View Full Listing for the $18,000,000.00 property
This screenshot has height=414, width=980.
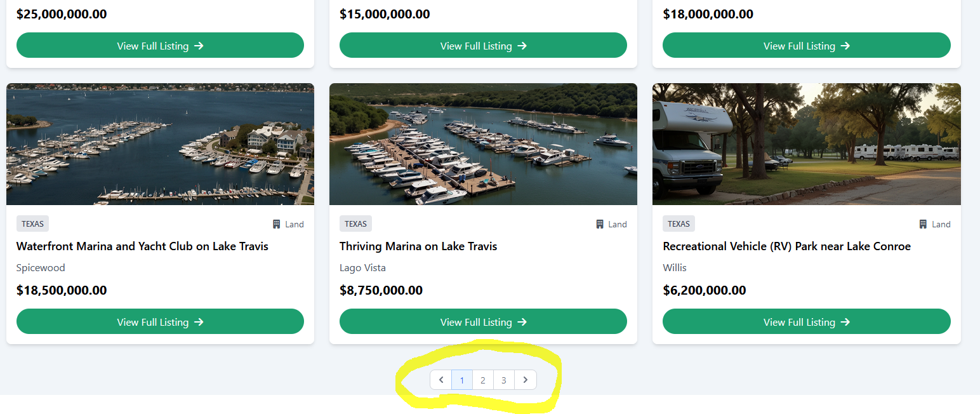[x=806, y=46]
